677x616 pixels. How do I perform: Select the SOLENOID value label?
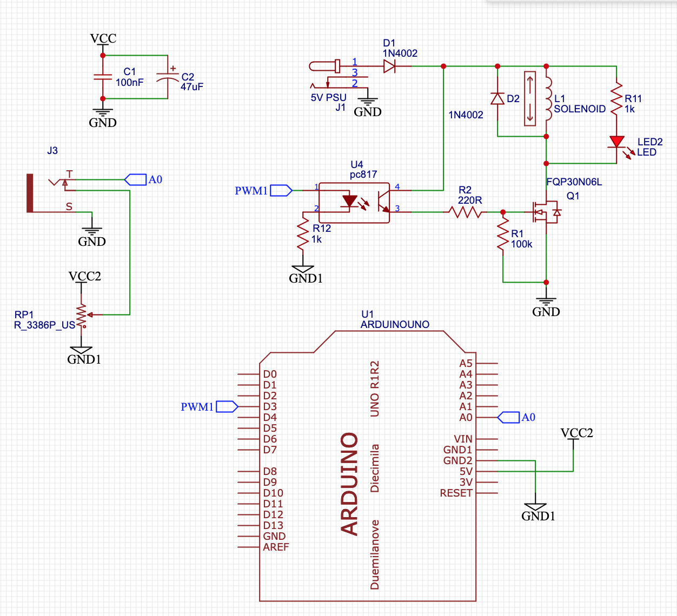point(580,109)
